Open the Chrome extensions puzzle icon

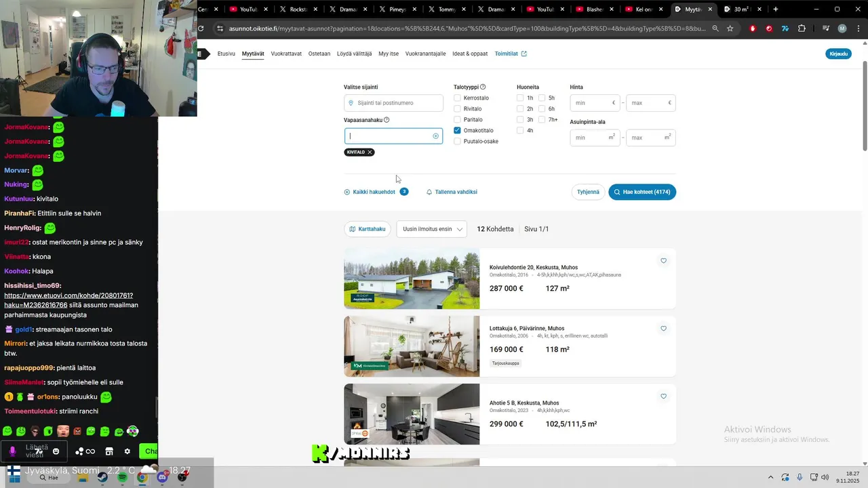(802, 28)
